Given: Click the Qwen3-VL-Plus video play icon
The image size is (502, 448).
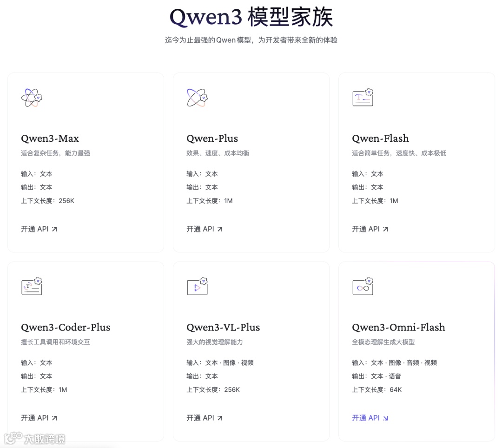Looking at the screenshot, I should coord(197,286).
